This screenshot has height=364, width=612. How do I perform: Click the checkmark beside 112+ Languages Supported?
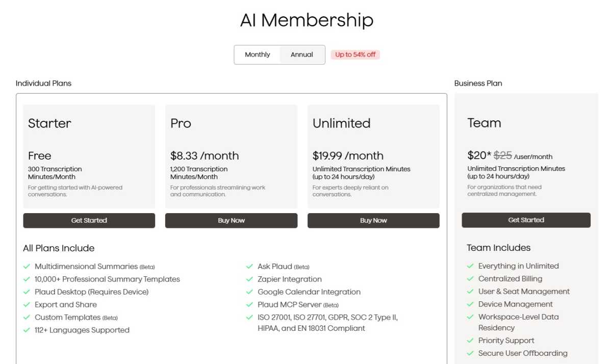(27, 330)
